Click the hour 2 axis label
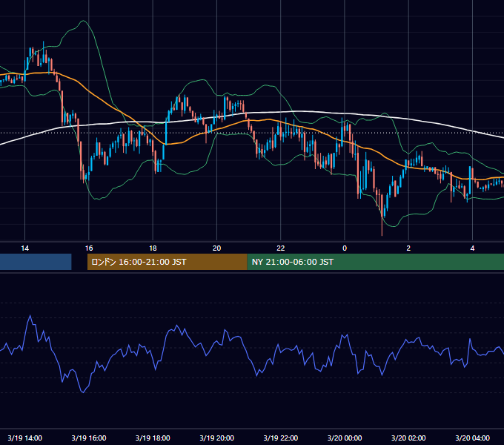Viewport: 504px width, 445px height. [x=408, y=248]
